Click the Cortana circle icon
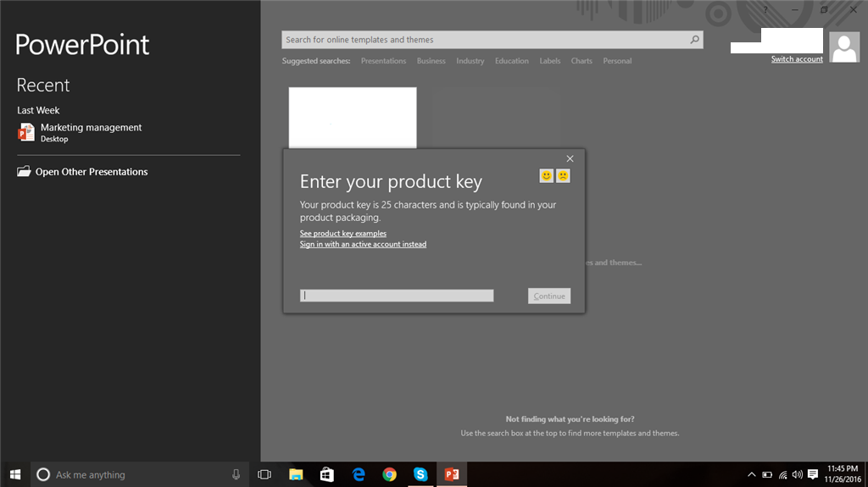This screenshot has height=487, width=868. (43, 474)
